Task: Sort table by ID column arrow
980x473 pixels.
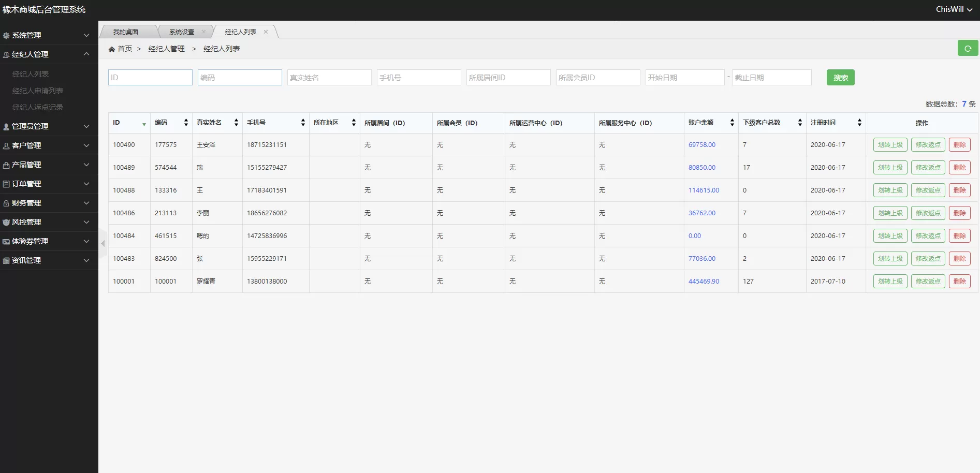Action: (144, 124)
